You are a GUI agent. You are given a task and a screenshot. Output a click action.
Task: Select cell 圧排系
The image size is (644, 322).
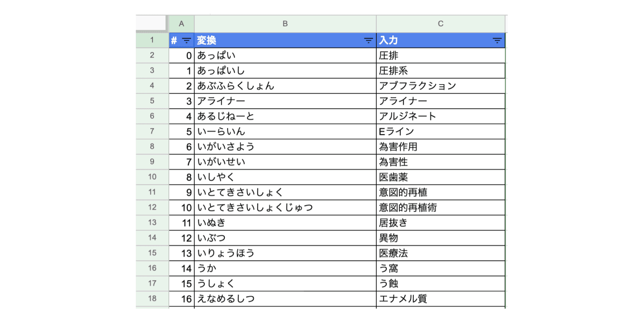point(441,71)
